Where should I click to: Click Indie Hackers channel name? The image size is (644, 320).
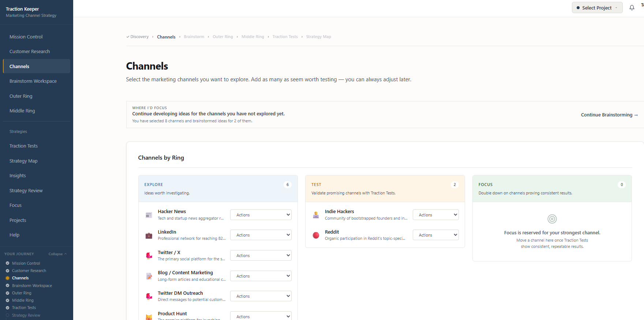coord(339,212)
